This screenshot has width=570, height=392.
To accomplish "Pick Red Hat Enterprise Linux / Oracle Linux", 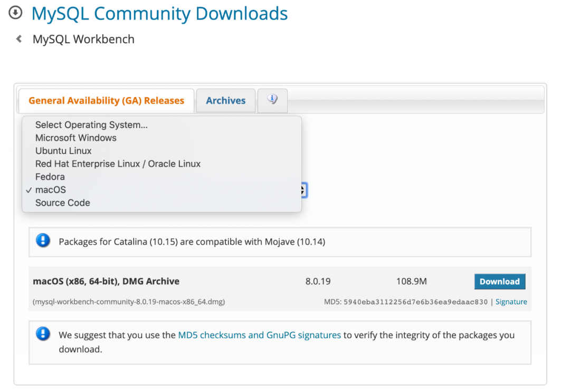I will click(118, 164).
